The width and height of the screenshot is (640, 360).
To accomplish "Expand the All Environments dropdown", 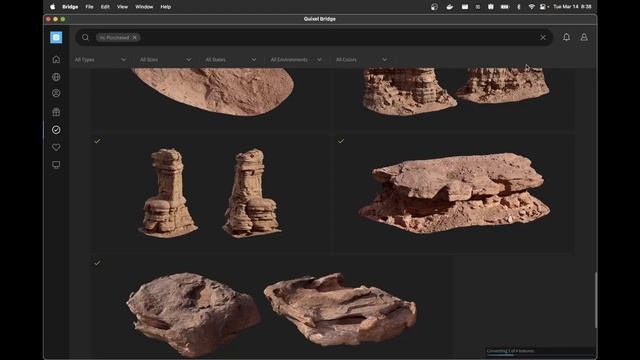I will pyautogui.click(x=296, y=60).
